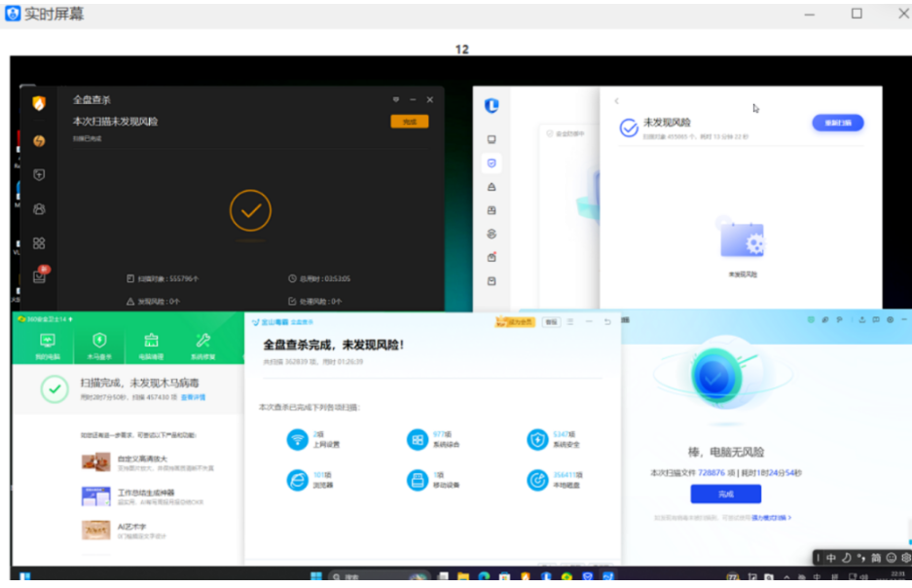Click the blue 重新扫描 button
Screen dimensions: 912x588
(838, 123)
